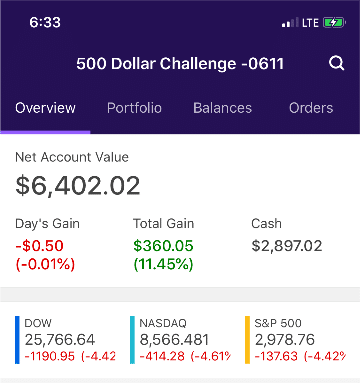
Task: Tap the yellow S&P 500 color bar
Action: click(247, 340)
